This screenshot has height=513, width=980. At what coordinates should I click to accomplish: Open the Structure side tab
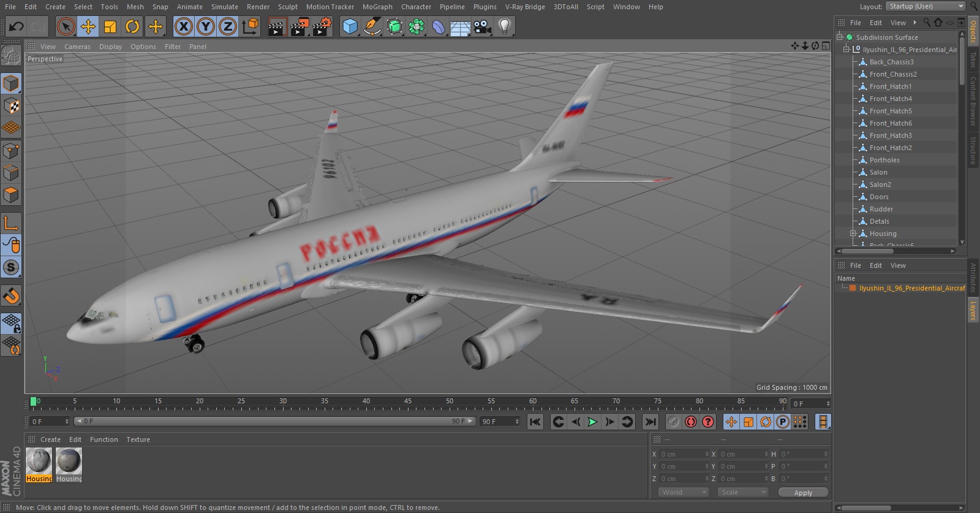click(973, 150)
